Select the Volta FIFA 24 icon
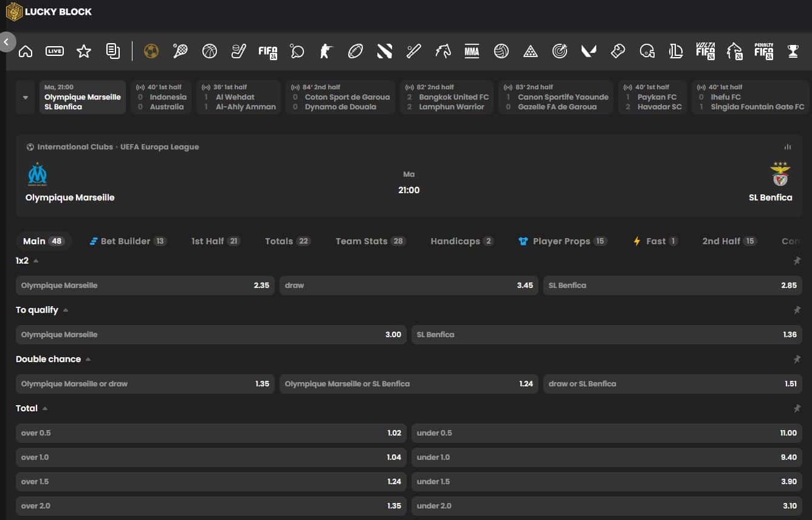The height and width of the screenshot is (520, 812). click(x=706, y=51)
